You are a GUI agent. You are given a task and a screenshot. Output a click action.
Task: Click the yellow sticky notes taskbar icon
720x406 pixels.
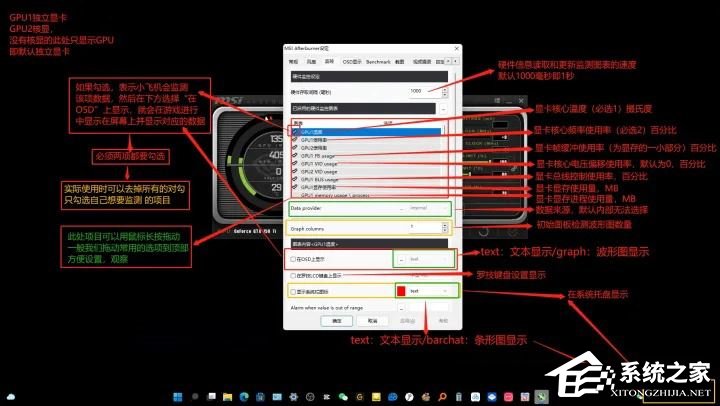coord(376,396)
